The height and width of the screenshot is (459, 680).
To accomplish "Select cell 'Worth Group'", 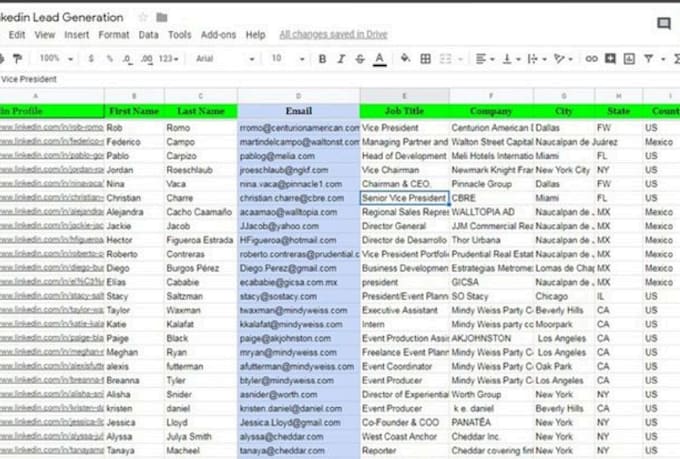I will tap(491, 394).
